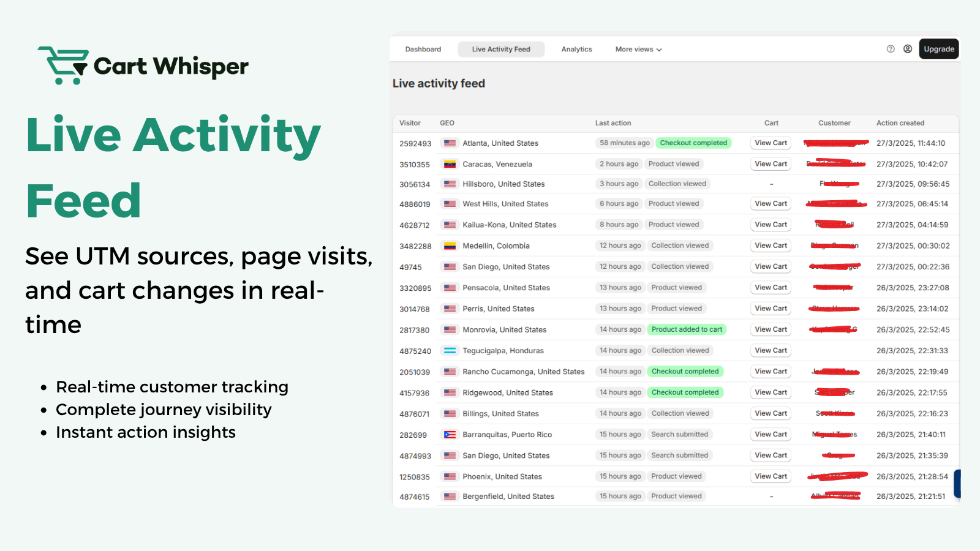
Task: Click the Visitor column header
Action: coord(410,123)
